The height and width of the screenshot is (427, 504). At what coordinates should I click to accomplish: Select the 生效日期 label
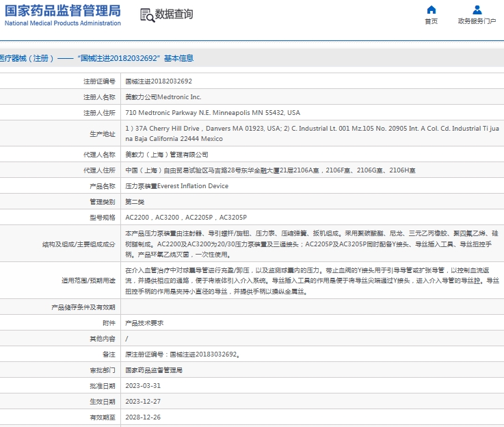click(103, 402)
